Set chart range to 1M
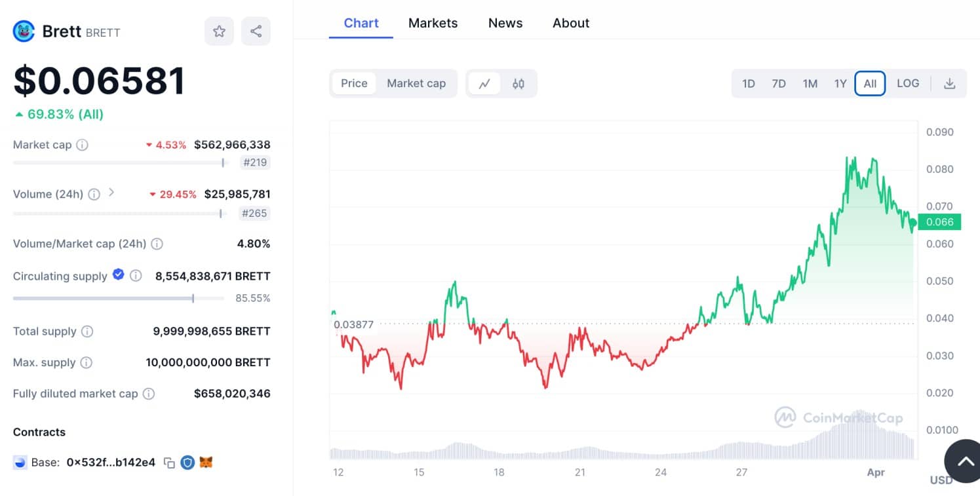 click(810, 84)
